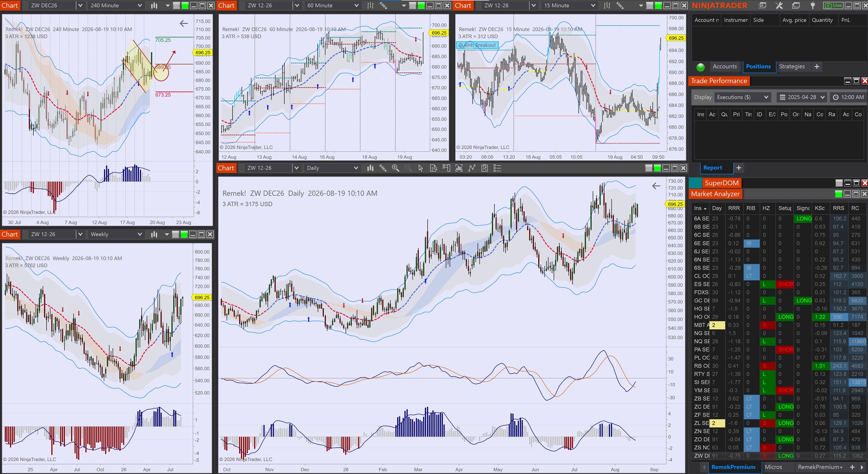Screen dimensions: 868x474
Task: Click back arrow on Daily chart
Action: [656, 186]
